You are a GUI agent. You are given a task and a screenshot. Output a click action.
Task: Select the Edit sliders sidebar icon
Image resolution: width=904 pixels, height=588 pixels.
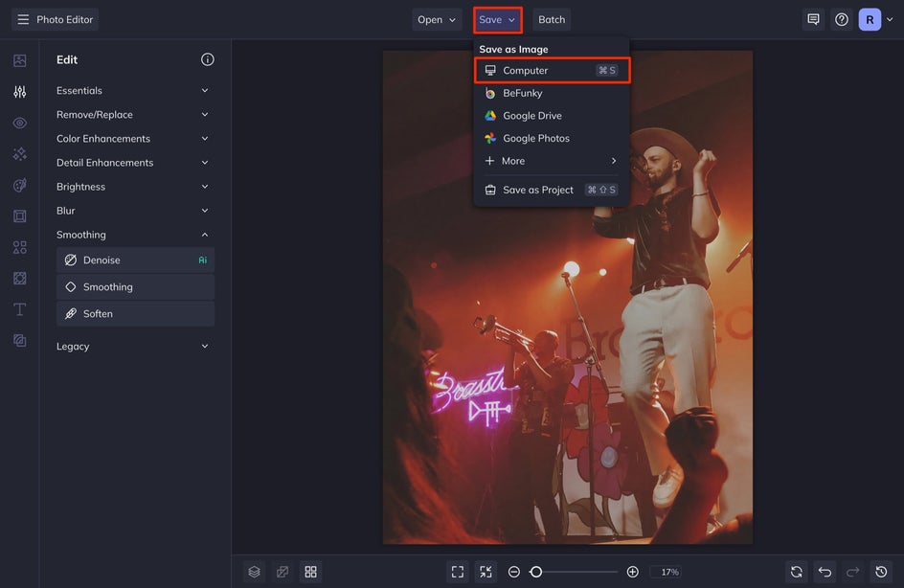(x=19, y=92)
